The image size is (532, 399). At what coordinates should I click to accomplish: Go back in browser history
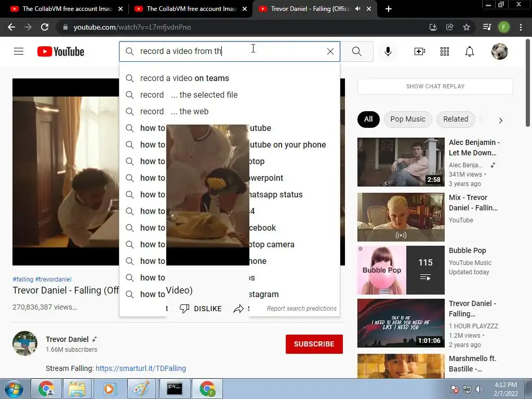11,27
